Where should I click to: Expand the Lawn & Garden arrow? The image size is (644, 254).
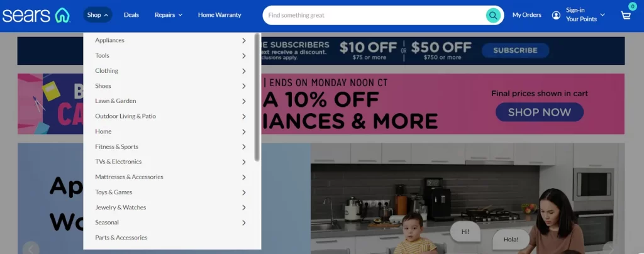[244, 101]
